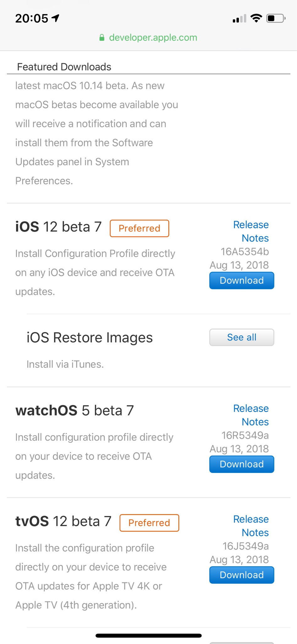This screenshot has height=644, width=297.
Task: Tap the watchOS 5 beta 7 title
Action: pos(75,411)
